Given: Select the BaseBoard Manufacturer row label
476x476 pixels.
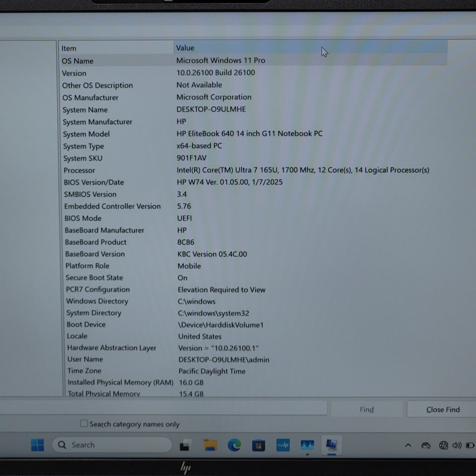Looking at the screenshot, I should coord(104,230).
